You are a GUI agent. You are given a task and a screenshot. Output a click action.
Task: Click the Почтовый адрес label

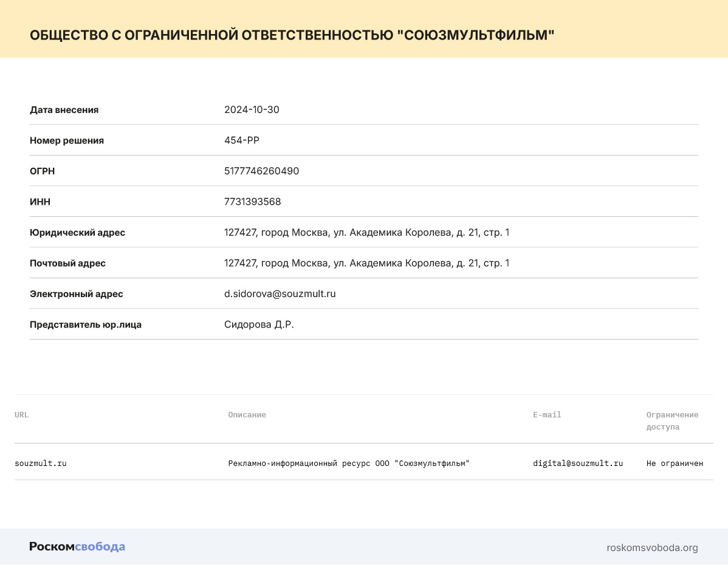tap(68, 263)
